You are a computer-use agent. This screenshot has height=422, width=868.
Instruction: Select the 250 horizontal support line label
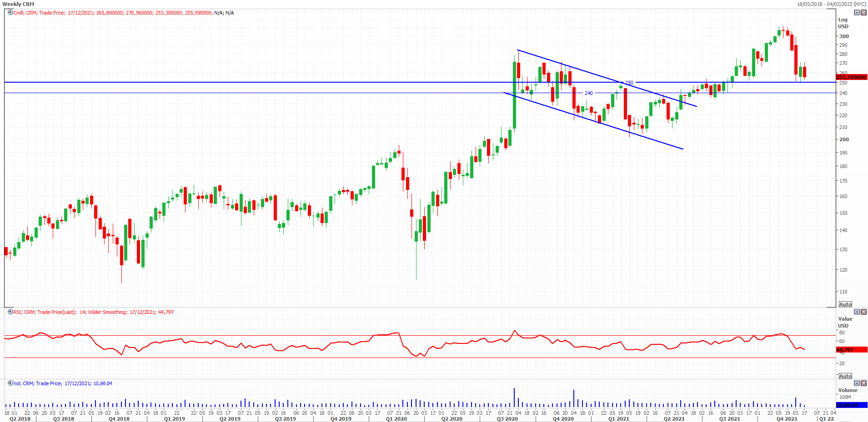pyautogui.click(x=629, y=83)
